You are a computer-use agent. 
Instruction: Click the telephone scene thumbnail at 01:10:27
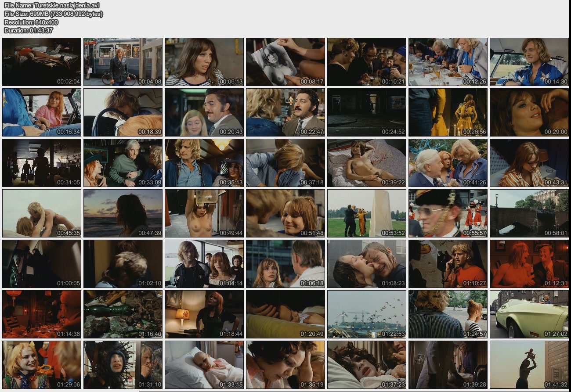[x=448, y=264]
